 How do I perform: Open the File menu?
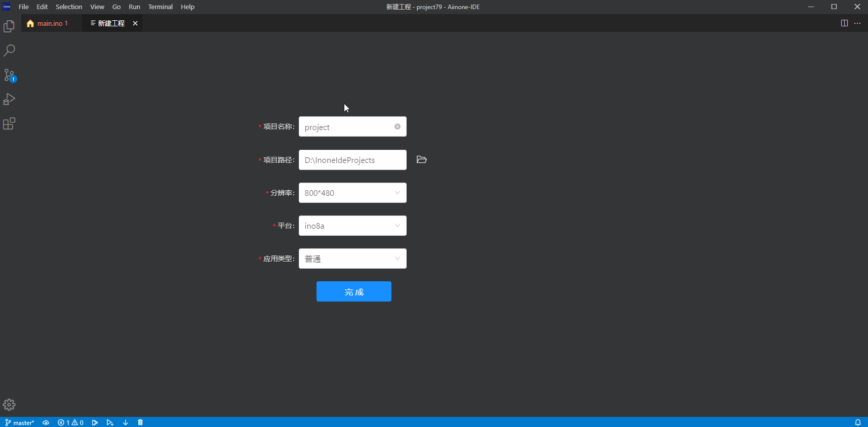point(24,7)
